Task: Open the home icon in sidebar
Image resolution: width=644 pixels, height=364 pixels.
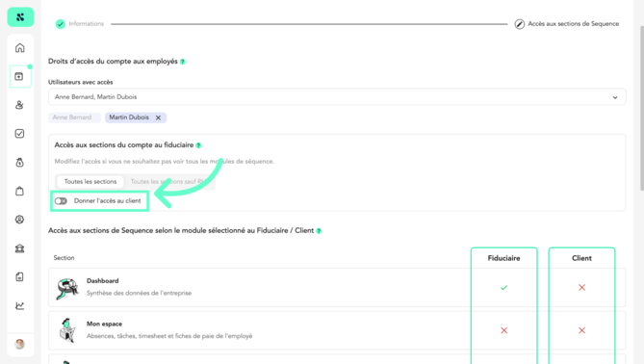Action: pyautogui.click(x=19, y=48)
